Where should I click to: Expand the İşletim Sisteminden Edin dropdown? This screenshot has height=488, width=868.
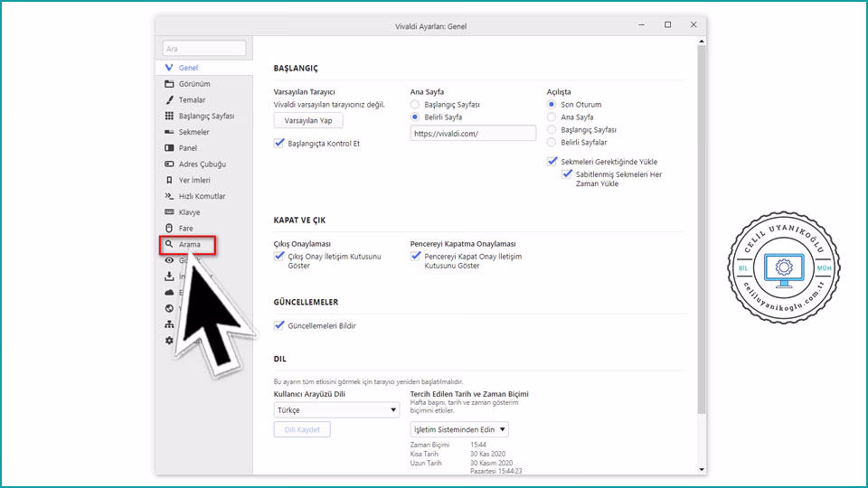point(459,430)
